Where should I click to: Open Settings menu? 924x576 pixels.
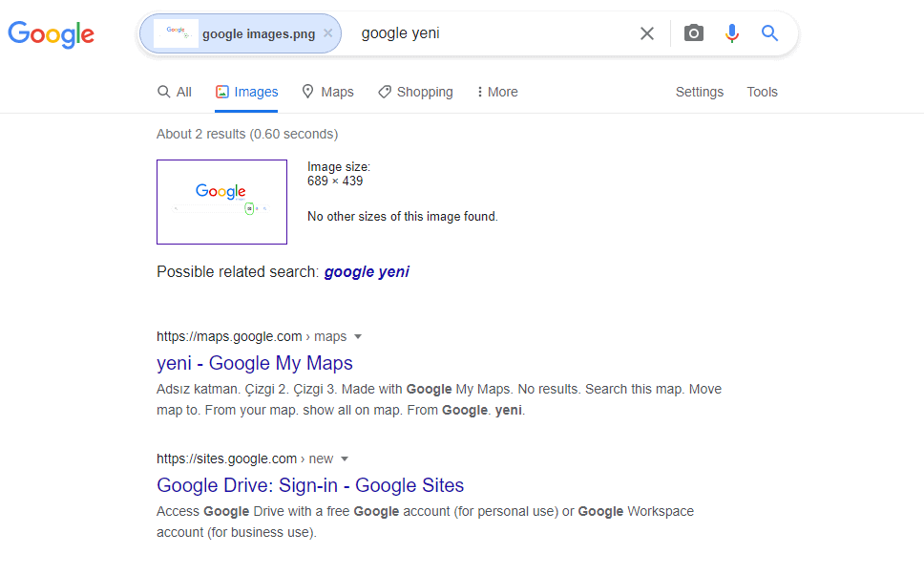pyautogui.click(x=700, y=92)
